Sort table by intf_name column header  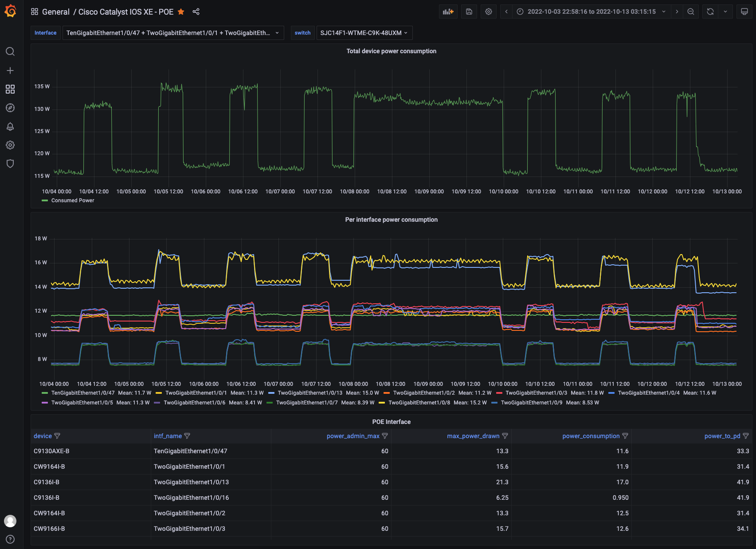pos(168,436)
